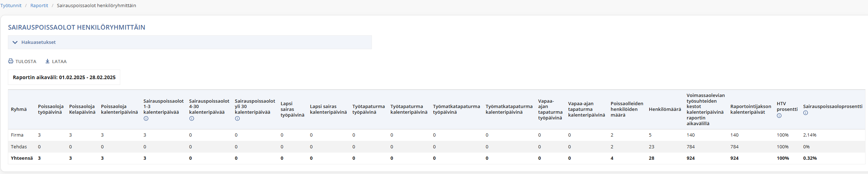Open info icon under Sairauspoissaolot 1-3 kalenteripäivää
The height and width of the screenshot is (174, 868).
click(x=146, y=118)
